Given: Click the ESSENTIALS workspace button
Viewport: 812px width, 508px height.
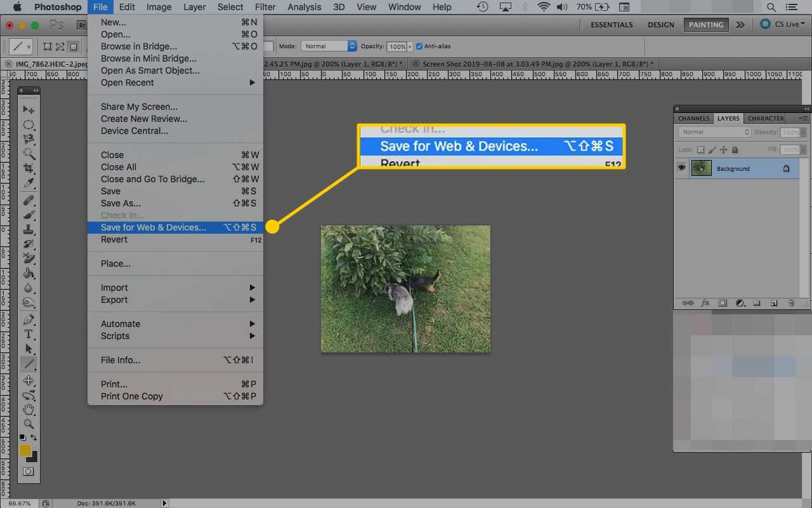Looking at the screenshot, I should 612,25.
